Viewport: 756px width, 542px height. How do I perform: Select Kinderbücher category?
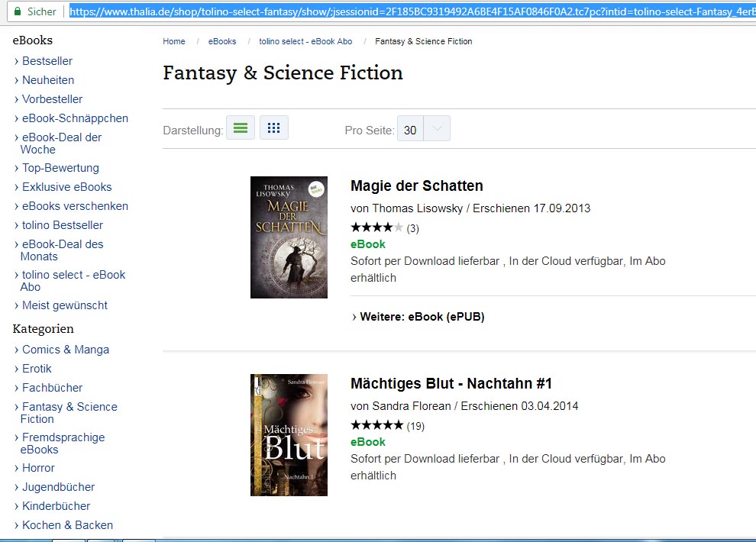56,506
